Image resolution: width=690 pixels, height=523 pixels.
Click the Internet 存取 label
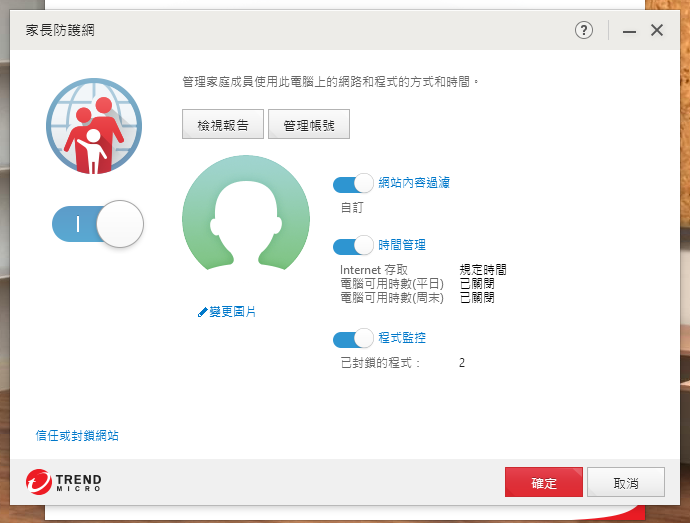374,269
